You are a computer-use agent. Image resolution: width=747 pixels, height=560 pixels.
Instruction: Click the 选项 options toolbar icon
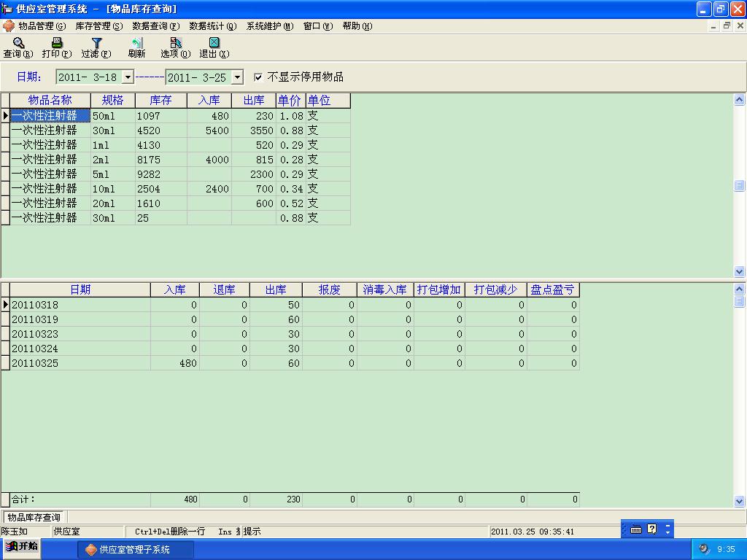pos(175,44)
